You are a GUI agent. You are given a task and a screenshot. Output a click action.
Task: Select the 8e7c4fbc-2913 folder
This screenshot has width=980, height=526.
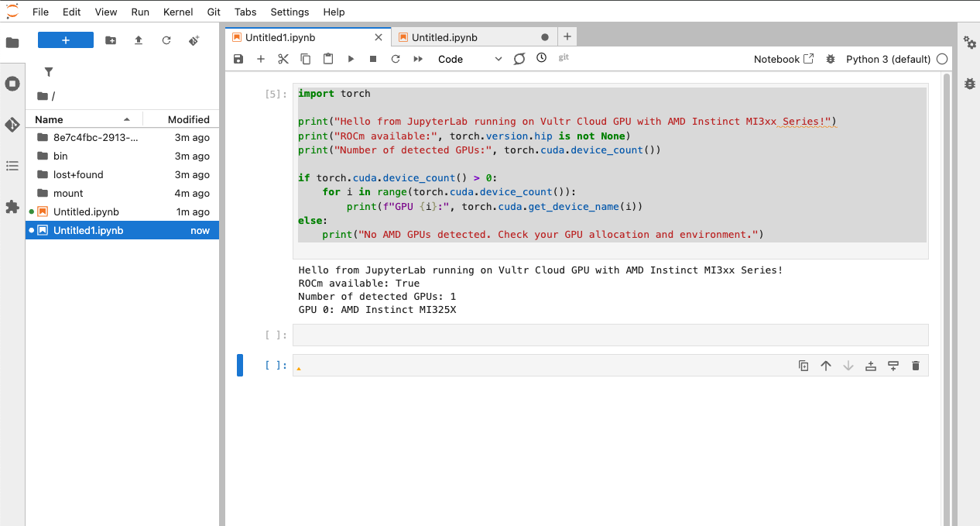[122, 137]
